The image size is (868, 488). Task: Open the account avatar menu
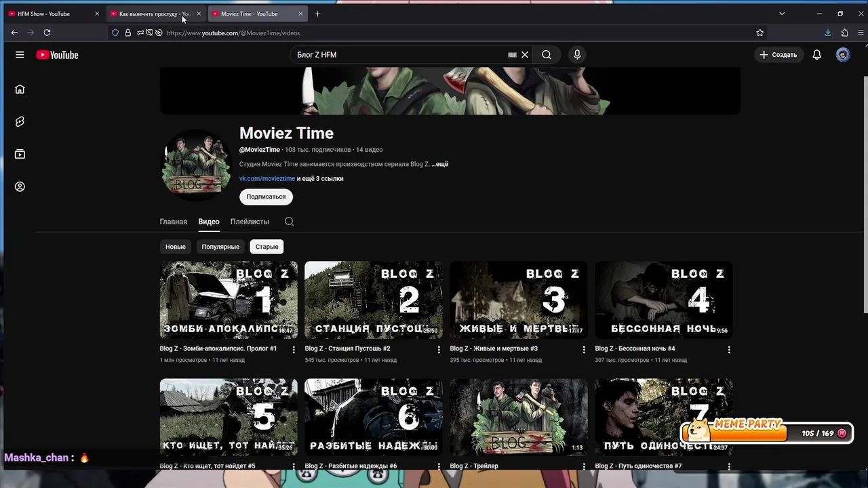[843, 55]
